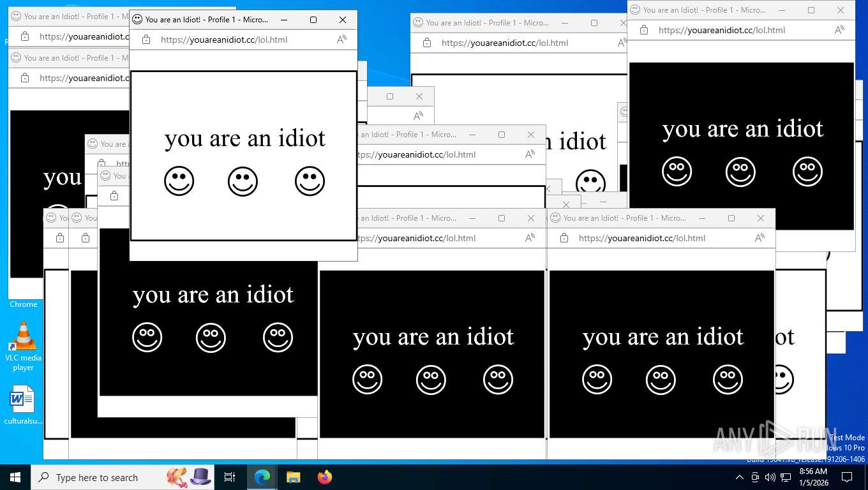
Task: Maximize the top-right black popup
Action: (811, 10)
